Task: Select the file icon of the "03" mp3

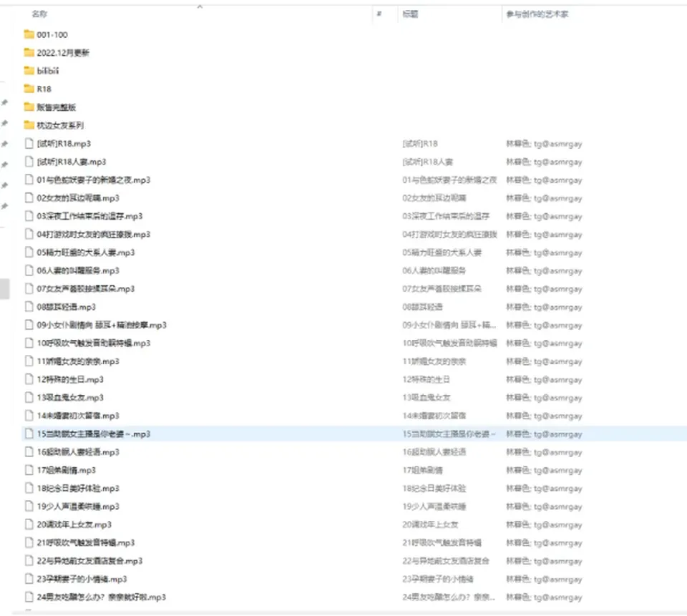Action: 29,216
